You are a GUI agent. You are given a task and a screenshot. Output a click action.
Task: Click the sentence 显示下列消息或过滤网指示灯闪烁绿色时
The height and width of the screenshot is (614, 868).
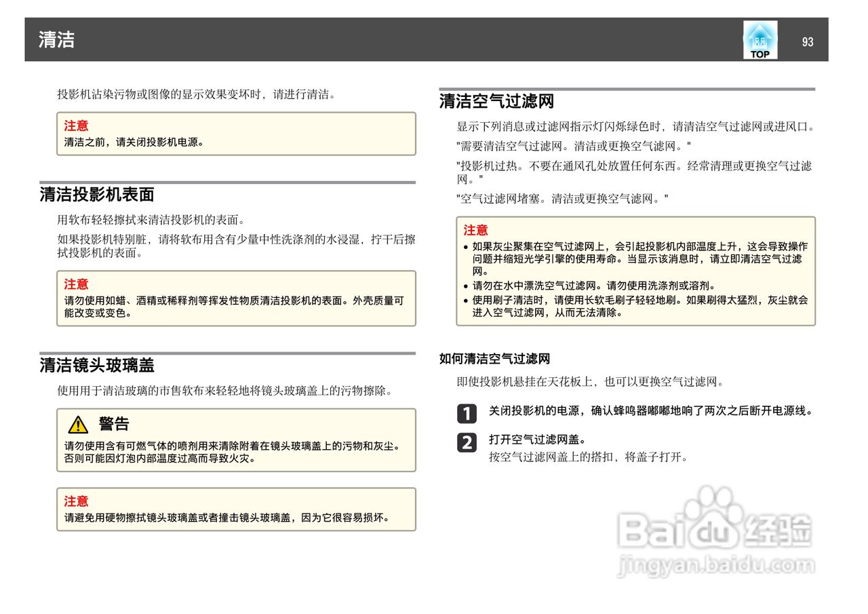(635, 127)
